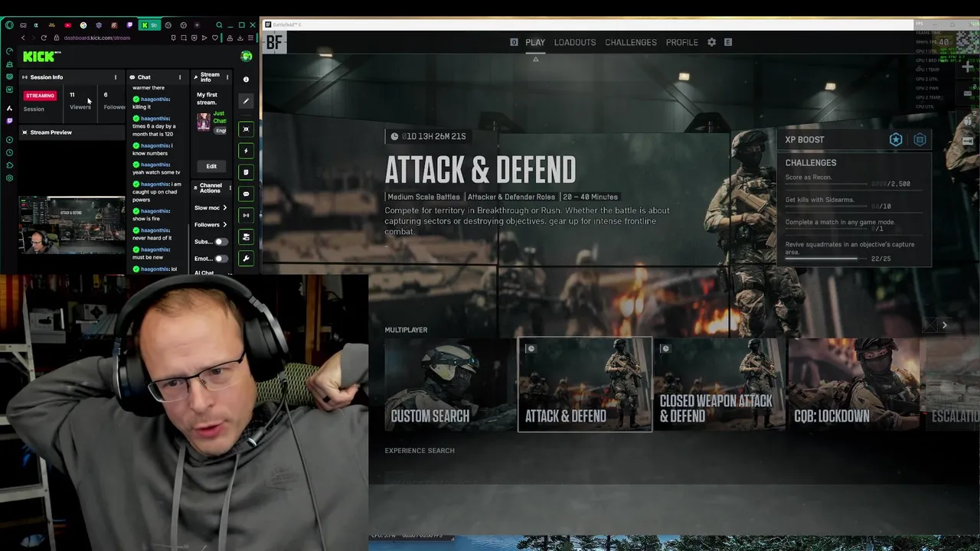The image size is (980, 551).
Task: Click the Edit button in Stream info
Action: (x=211, y=166)
